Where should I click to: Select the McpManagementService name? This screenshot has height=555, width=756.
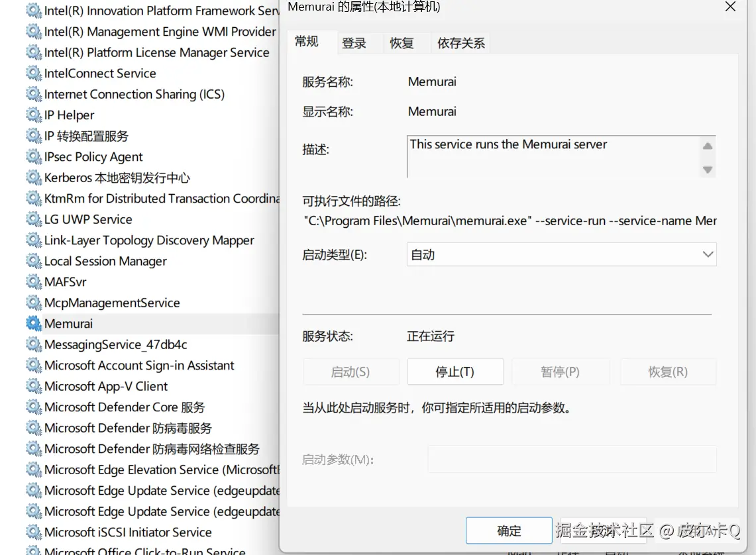pos(112,303)
